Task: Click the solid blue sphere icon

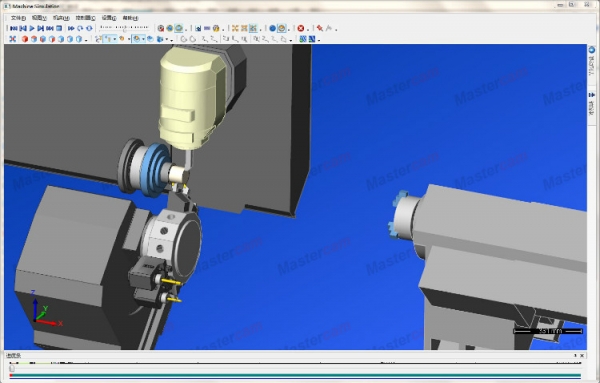Action: tap(272, 28)
